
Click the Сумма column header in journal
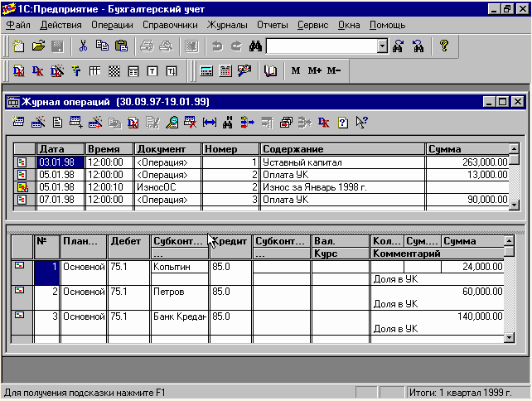(x=466, y=149)
